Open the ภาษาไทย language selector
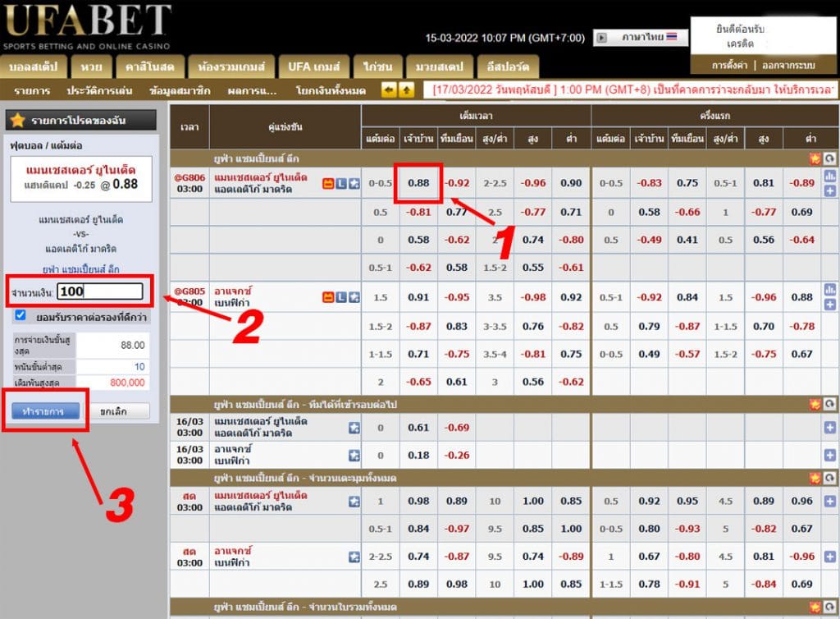This screenshot has width=840, height=619. (x=641, y=38)
